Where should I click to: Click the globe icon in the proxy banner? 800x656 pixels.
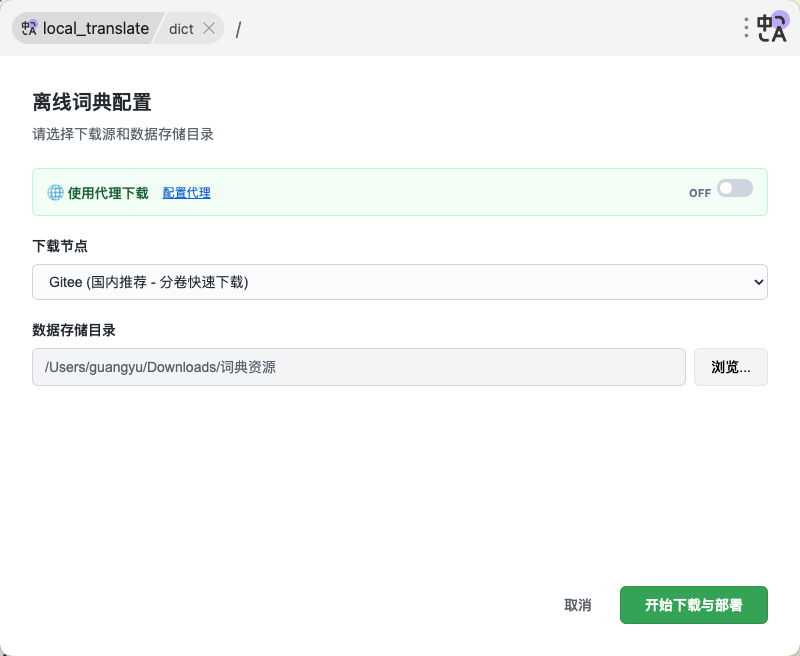click(x=55, y=193)
